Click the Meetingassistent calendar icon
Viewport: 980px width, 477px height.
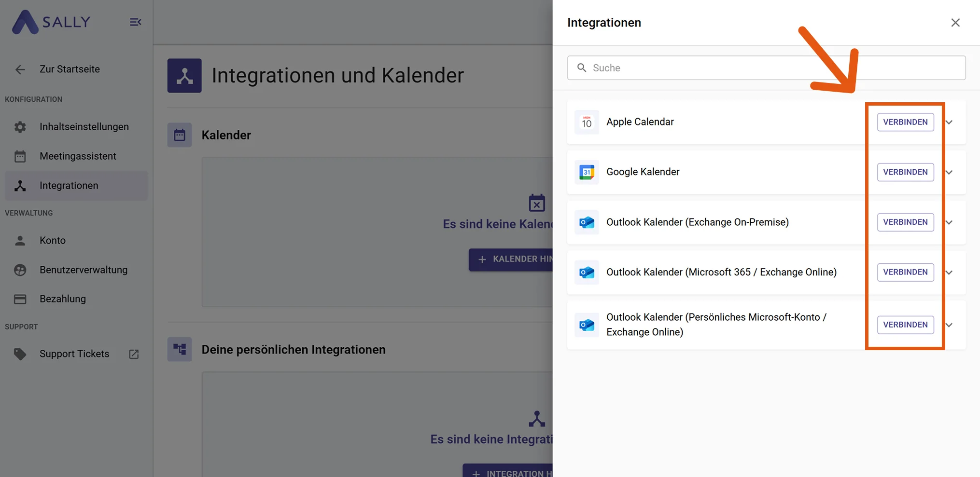(x=20, y=156)
